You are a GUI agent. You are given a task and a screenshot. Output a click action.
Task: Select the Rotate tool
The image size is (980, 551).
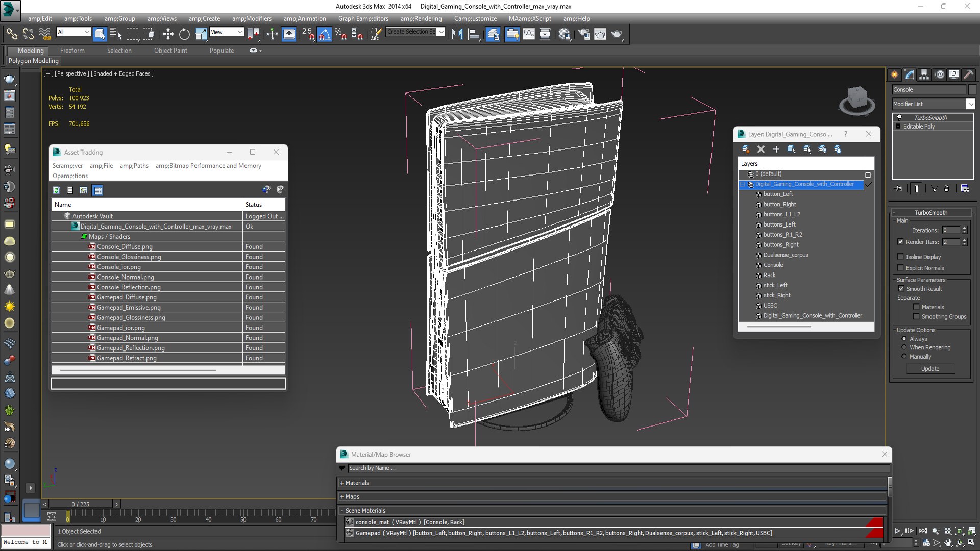(184, 34)
